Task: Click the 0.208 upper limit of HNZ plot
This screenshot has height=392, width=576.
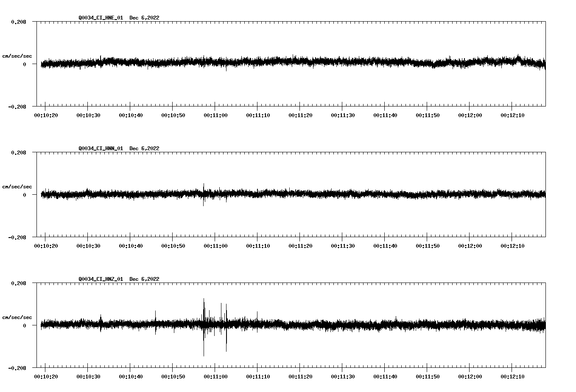Action: point(19,283)
